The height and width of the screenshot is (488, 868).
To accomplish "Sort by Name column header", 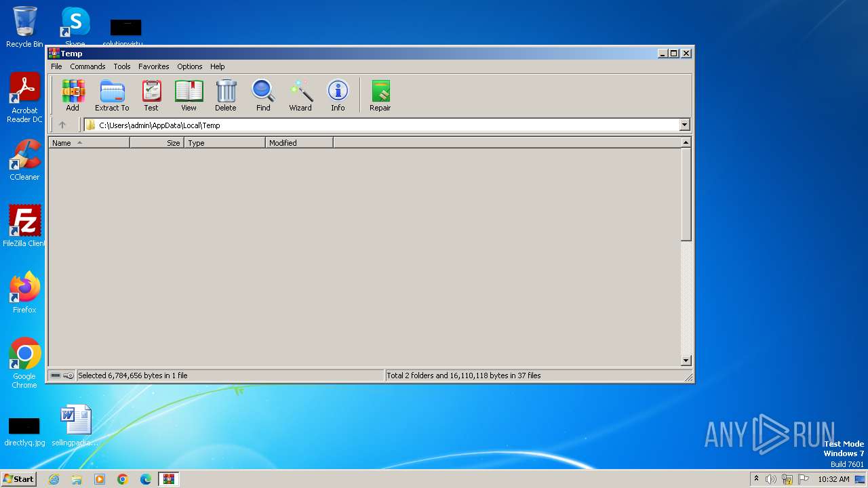I will click(x=89, y=143).
